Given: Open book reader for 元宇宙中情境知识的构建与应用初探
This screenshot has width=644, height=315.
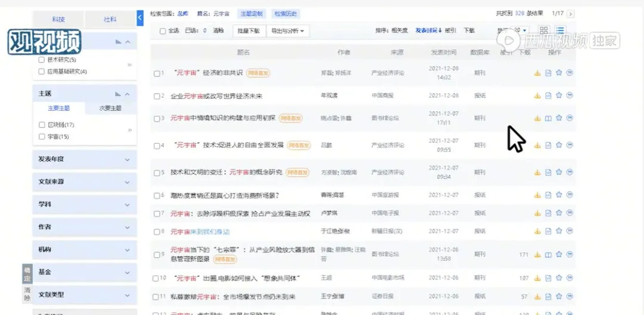Looking at the screenshot, I should 548,118.
